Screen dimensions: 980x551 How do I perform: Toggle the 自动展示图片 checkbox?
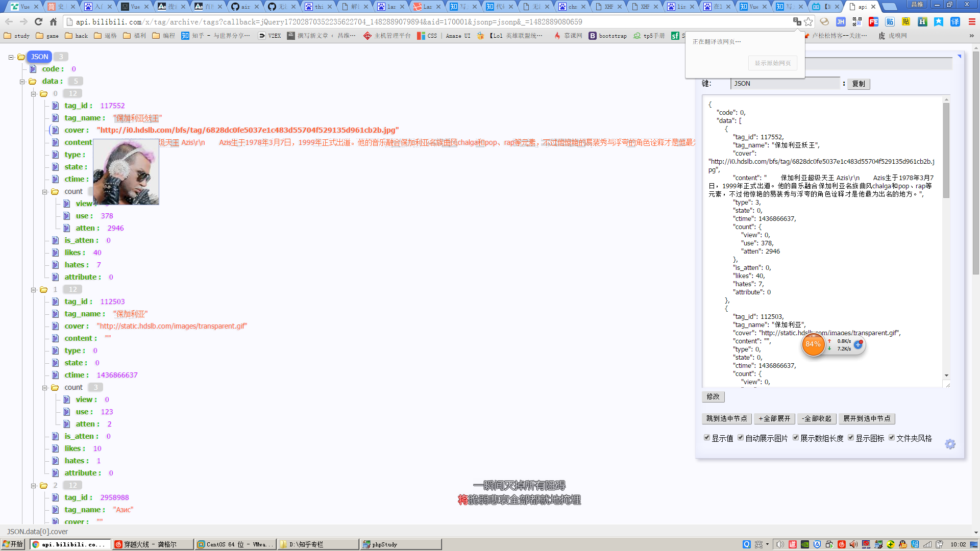740,438
